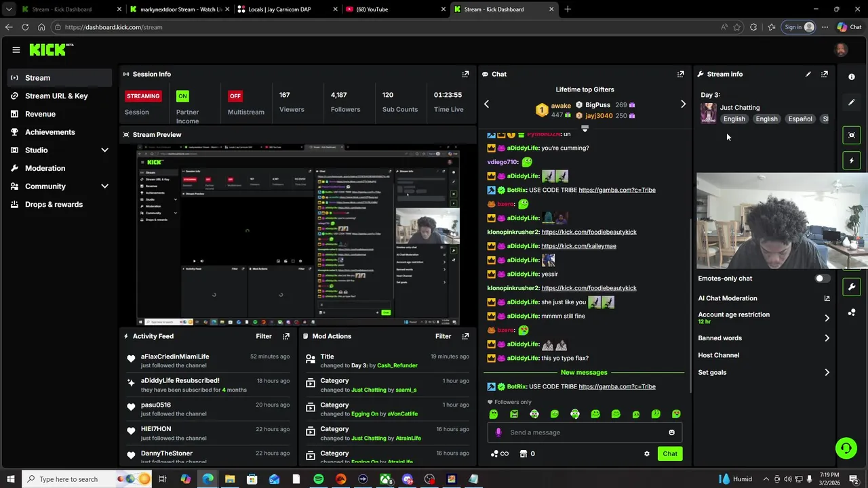Click the scan frame icon in right rail
This screenshot has width=868, height=488.
click(x=852, y=135)
